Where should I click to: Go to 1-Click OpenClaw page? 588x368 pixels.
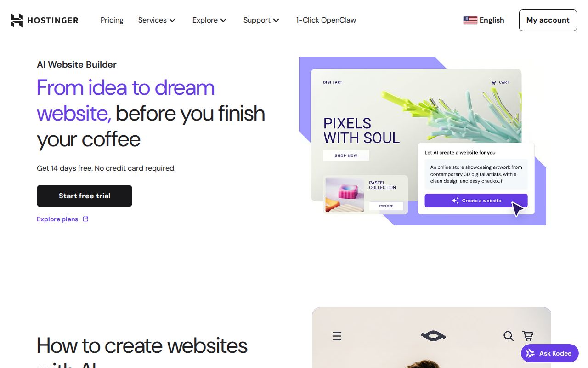(326, 20)
